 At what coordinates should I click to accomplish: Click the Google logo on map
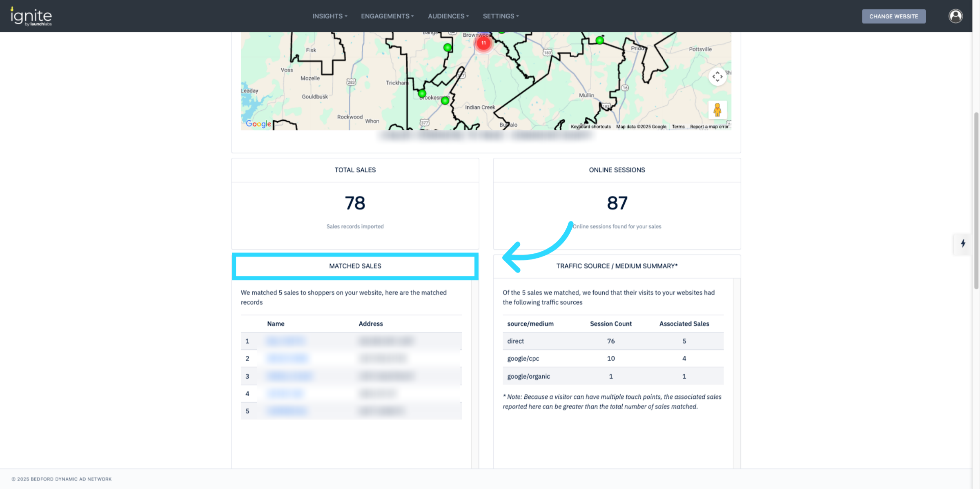pos(258,124)
